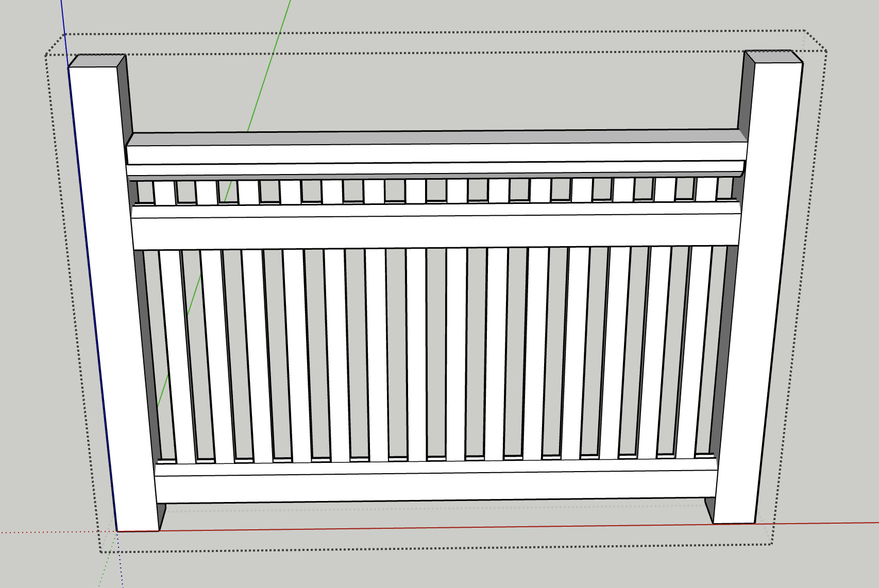Click the blue axis line at top left
Image resolution: width=879 pixels, height=588 pixels.
point(64,26)
